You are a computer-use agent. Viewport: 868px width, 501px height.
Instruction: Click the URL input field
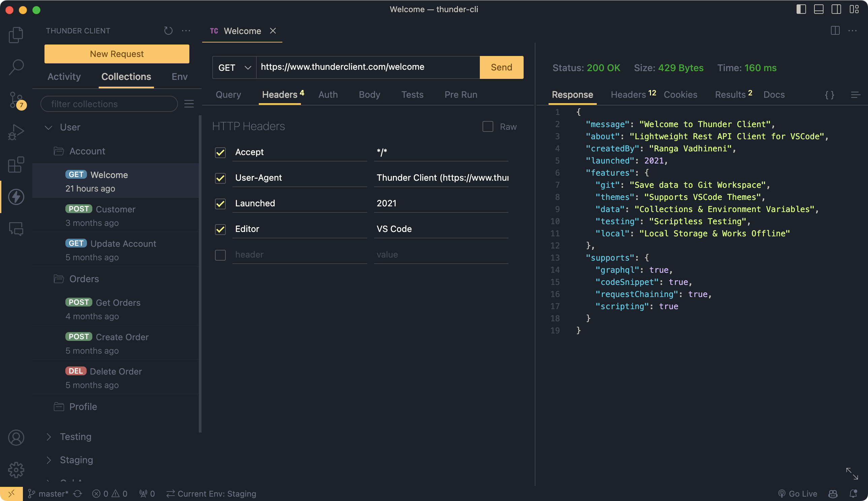[368, 67]
